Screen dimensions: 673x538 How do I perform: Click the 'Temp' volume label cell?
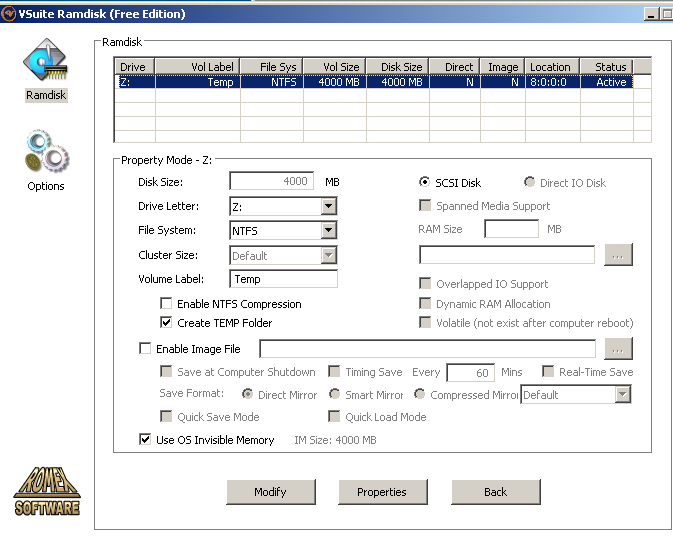(197, 82)
